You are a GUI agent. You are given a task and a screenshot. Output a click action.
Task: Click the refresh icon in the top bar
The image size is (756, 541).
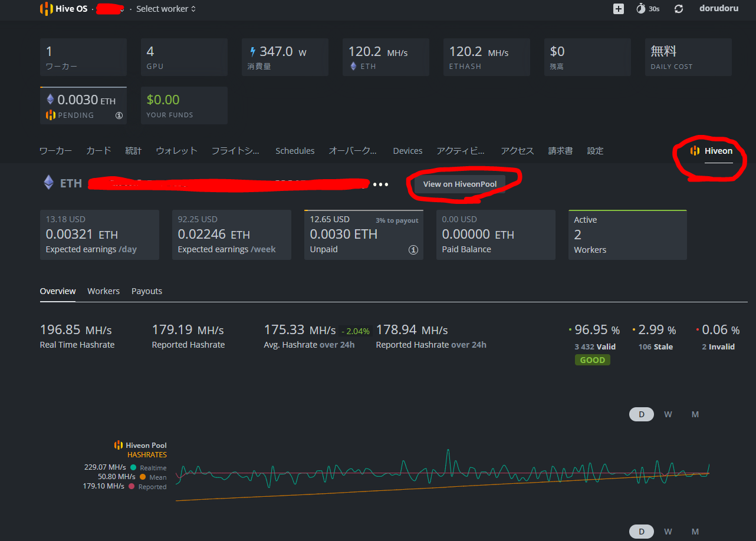coord(679,9)
